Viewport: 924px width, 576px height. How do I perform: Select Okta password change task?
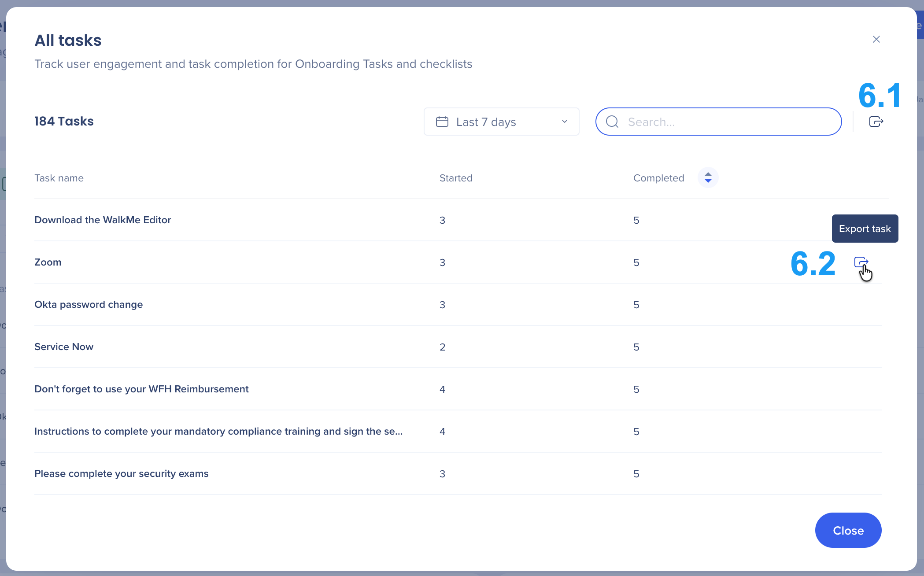[89, 304]
